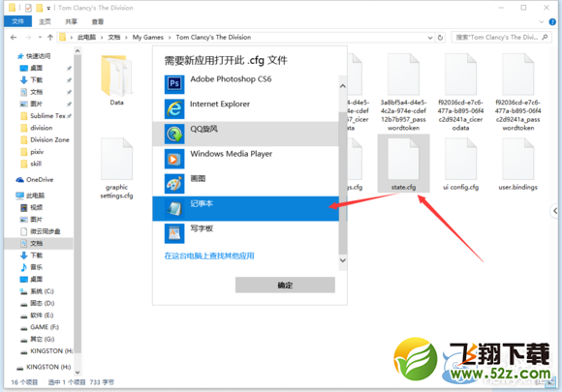Select f92036cd passwordtoken file
Viewport: 562px width, 392px height.
(x=518, y=92)
